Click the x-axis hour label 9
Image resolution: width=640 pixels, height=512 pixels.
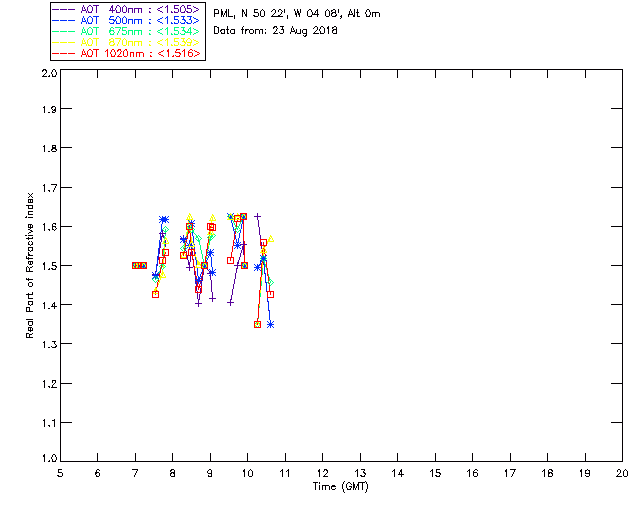[x=210, y=473]
